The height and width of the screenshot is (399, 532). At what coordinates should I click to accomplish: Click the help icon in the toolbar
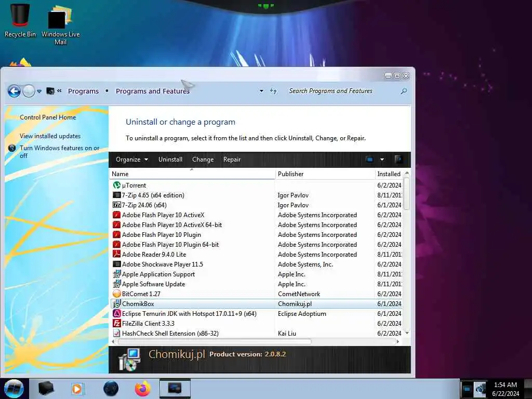(x=398, y=159)
